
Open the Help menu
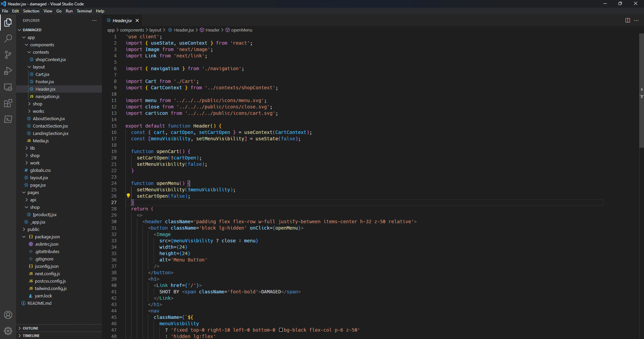pyautogui.click(x=100, y=11)
